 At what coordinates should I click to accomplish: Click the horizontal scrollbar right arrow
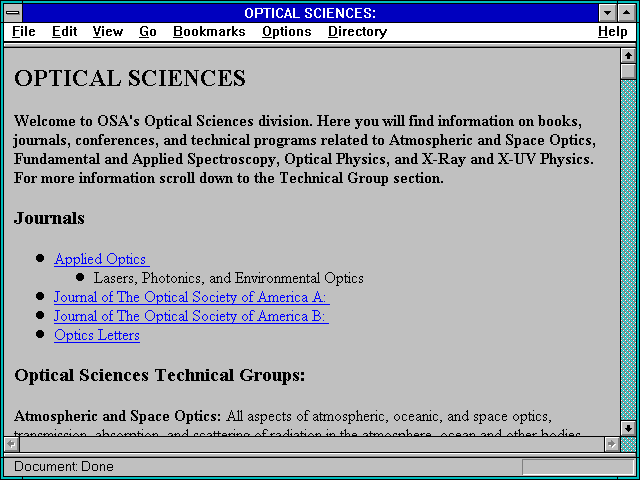pos(611,444)
